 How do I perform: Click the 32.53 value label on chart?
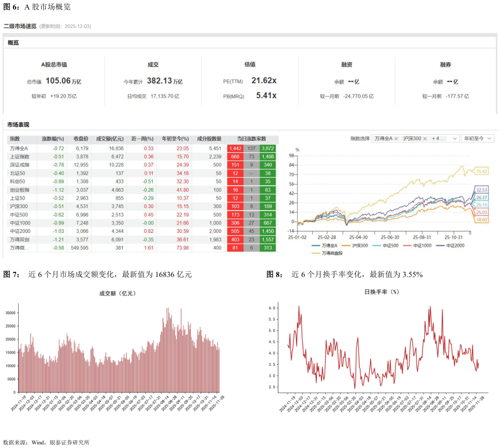(x=482, y=190)
